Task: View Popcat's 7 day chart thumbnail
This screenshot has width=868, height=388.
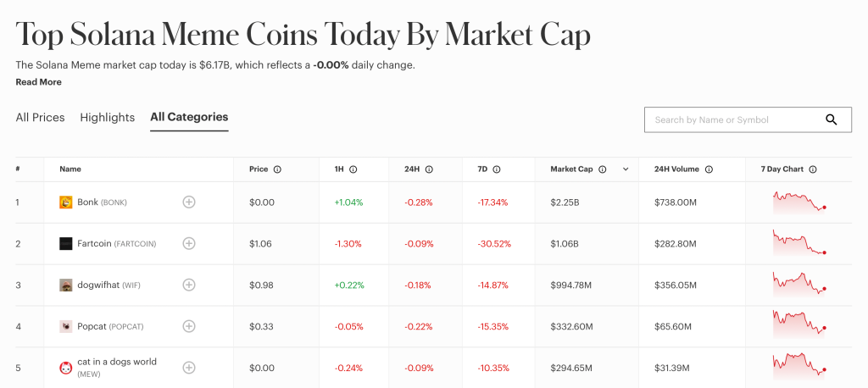Action: coord(799,325)
